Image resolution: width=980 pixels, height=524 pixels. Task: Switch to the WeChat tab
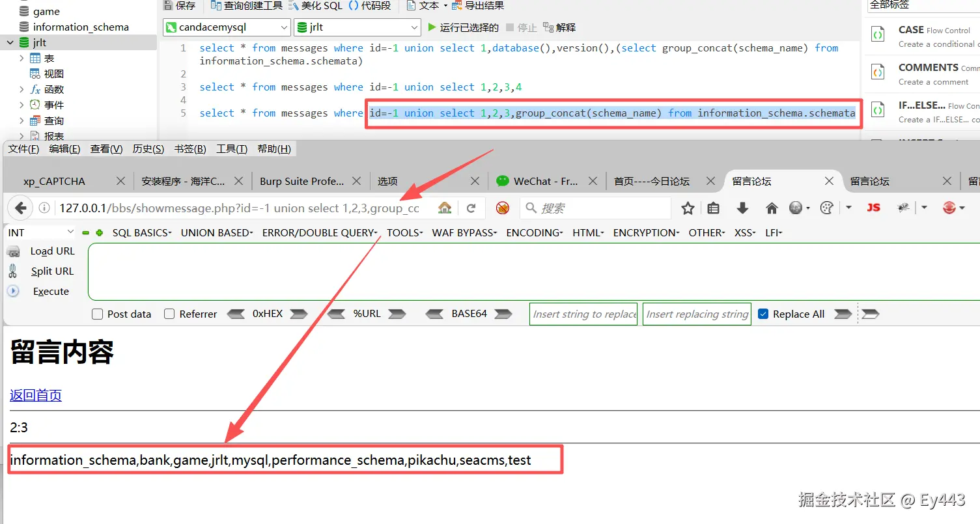coord(545,181)
